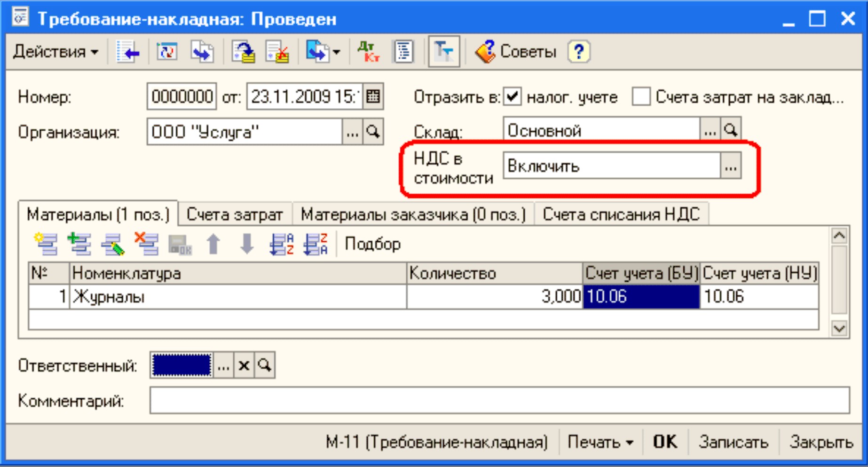868x467 pixels.
Task: Click the Счет учета (НУ) column header
Action: pyautogui.click(x=760, y=273)
